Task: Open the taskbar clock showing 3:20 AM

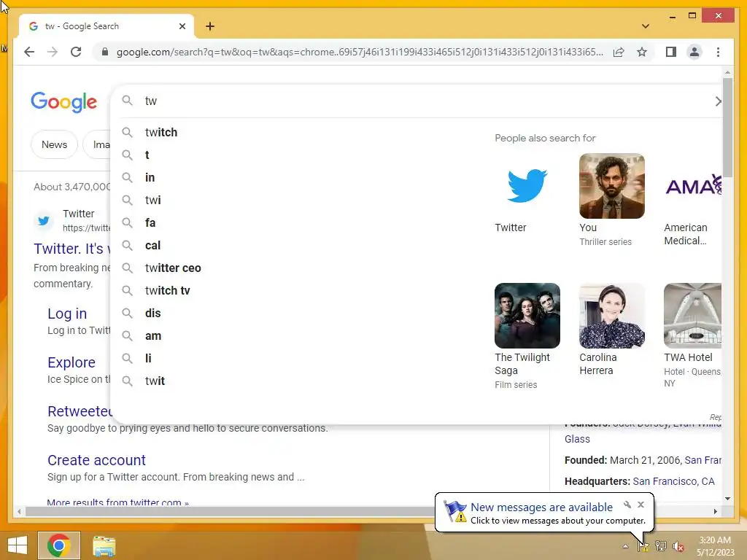Action: point(715,546)
